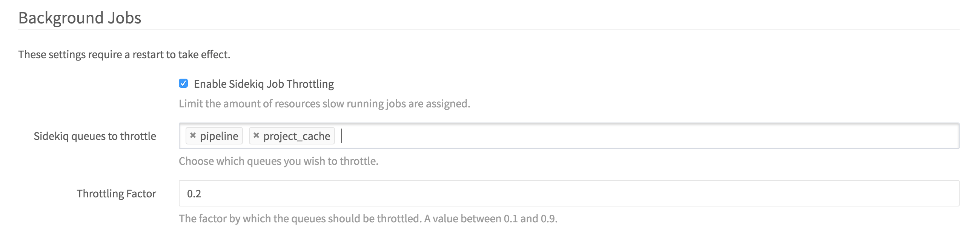Click the restart notice text
980x242 pixels.
point(124,54)
